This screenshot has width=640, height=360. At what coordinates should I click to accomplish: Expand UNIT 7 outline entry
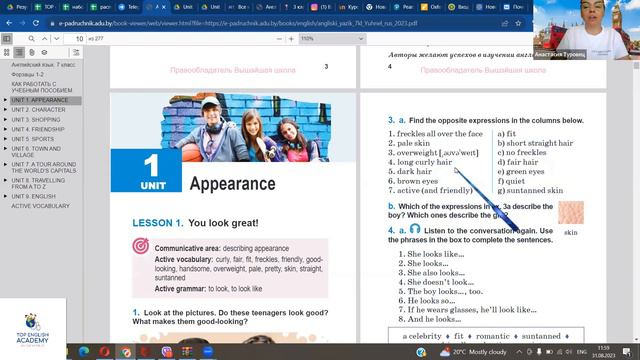coord(5,164)
